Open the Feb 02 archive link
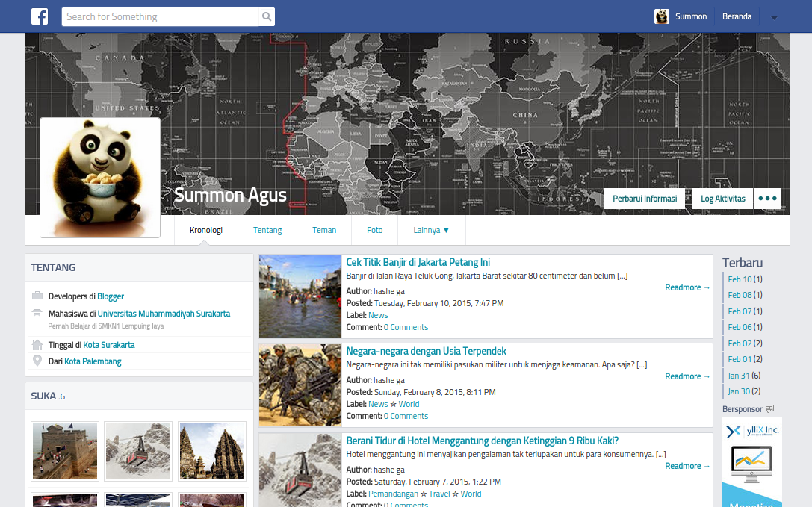Screen dimensions: 812x507 tap(740, 343)
